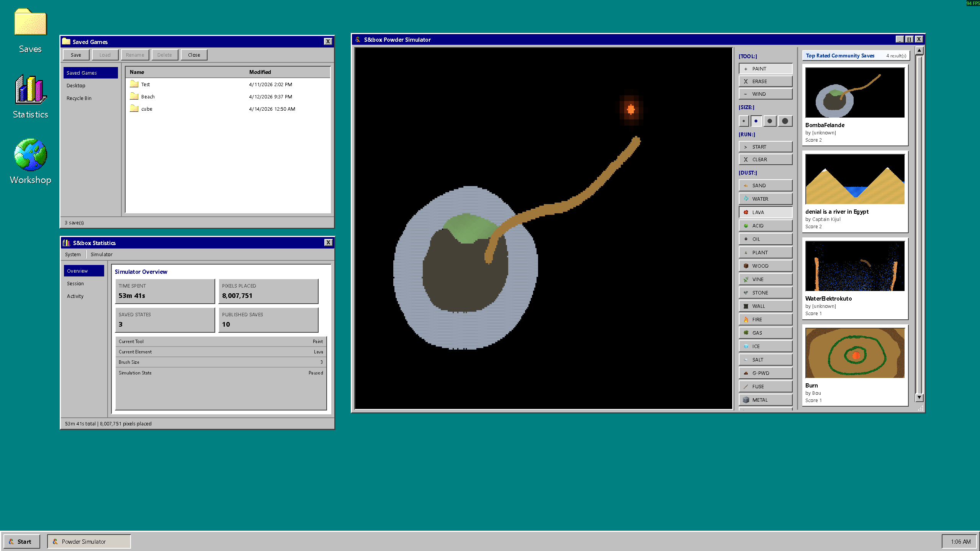Image resolution: width=980 pixels, height=551 pixels.
Task: Select the SAND dust element
Action: click(x=765, y=185)
